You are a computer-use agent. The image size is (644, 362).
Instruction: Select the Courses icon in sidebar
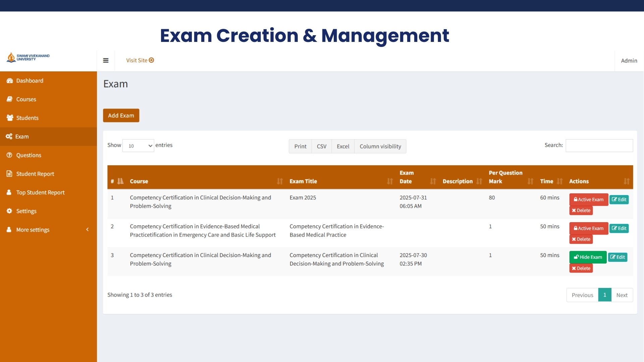coord(10,99)
